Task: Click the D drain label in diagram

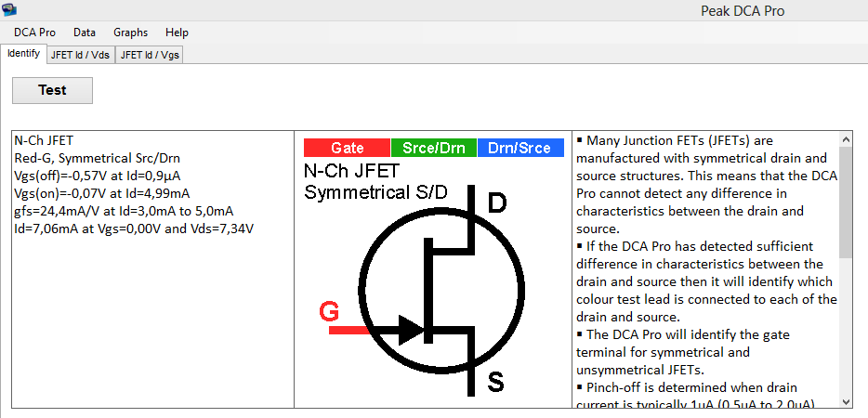Action: pyautogui.click(x=497, y=203)
